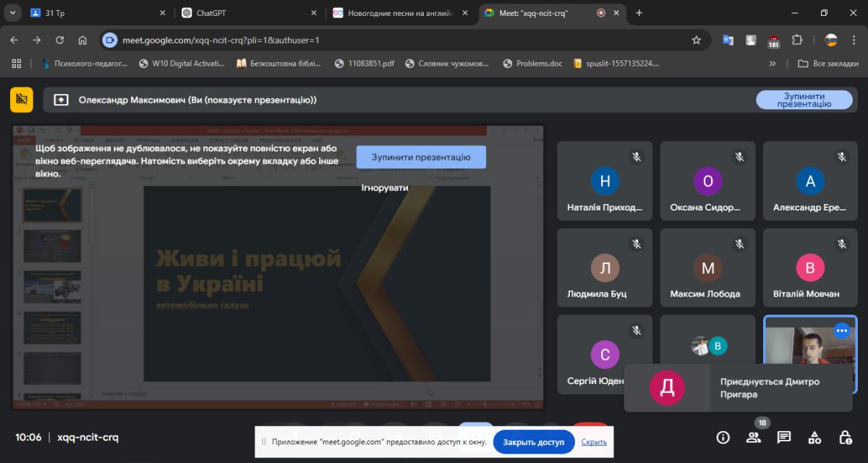Open host controls lock icon
Screen dimensions: 868x463
[845, 437]
